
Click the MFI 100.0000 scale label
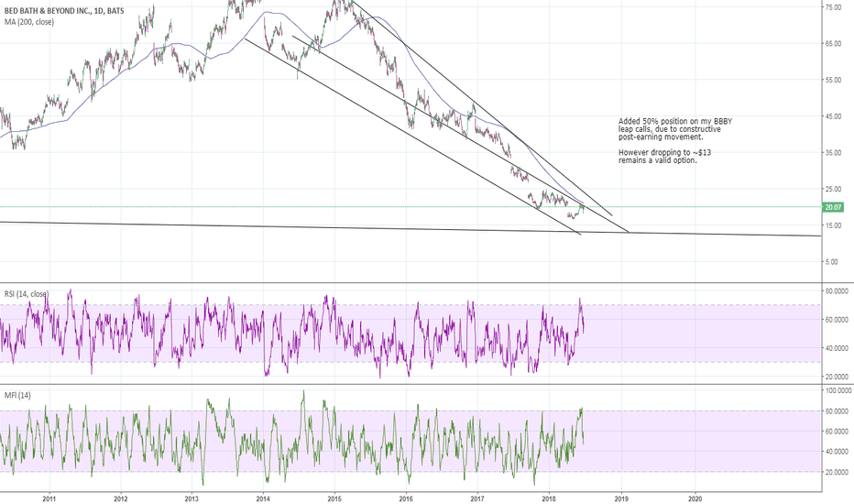[x=838, y=390]
